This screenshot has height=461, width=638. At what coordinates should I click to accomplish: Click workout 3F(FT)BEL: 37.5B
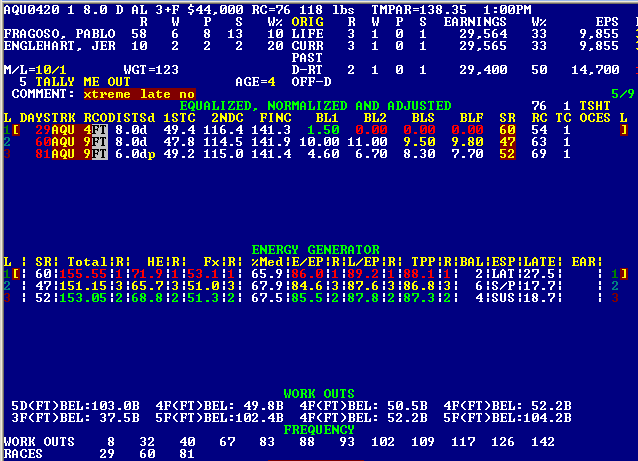point(75,417)
